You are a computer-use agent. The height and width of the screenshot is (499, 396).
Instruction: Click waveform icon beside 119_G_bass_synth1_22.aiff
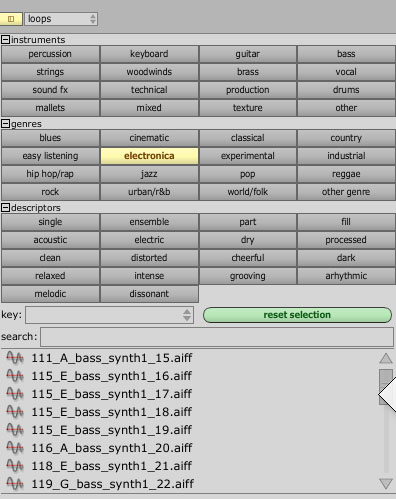pos(15,484)
